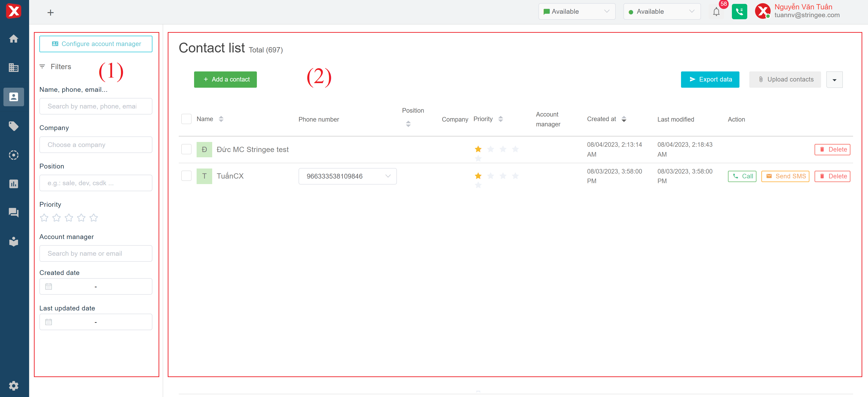Screen dimensions: 868x397
Task: Open the flag Available status dropdown
Action: 577,11
